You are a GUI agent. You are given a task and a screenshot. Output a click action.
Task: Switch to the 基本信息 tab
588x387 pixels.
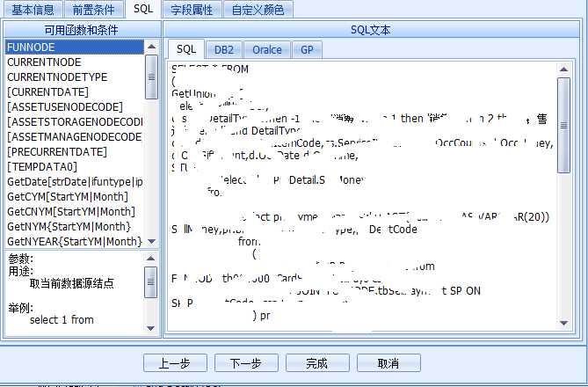tap(33, 10)
